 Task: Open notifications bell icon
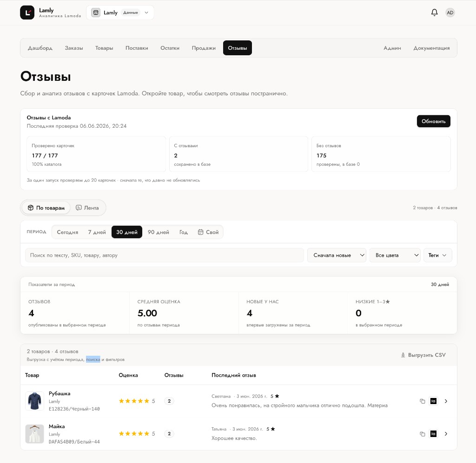(x=435, y=13)
